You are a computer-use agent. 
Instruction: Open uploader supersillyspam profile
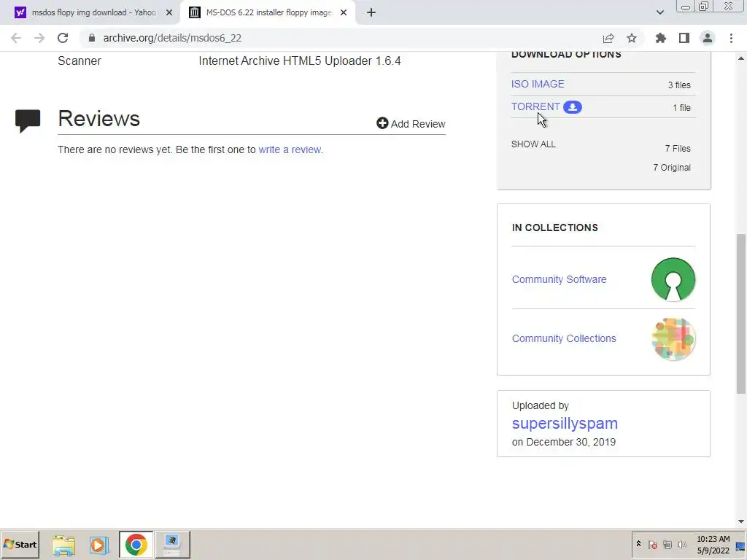565,424
